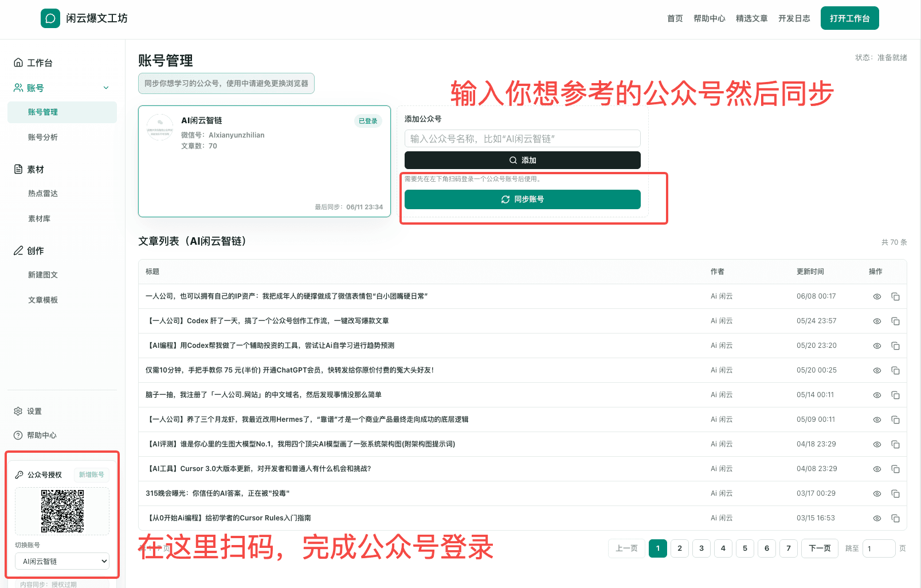Copy article dated 05/20 00:25
This screenshot has height=588, width=921.
[895, 371]
